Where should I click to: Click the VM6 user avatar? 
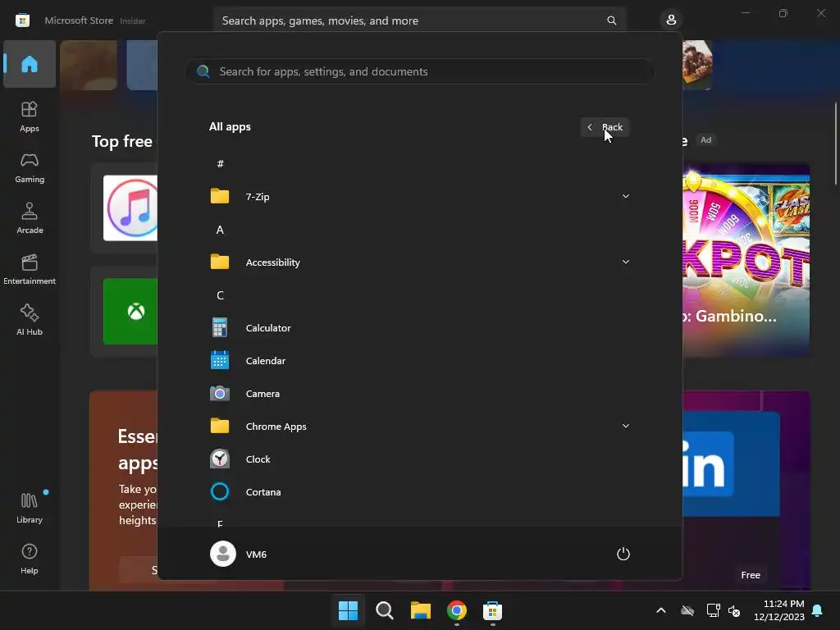[x=223, y=554]
